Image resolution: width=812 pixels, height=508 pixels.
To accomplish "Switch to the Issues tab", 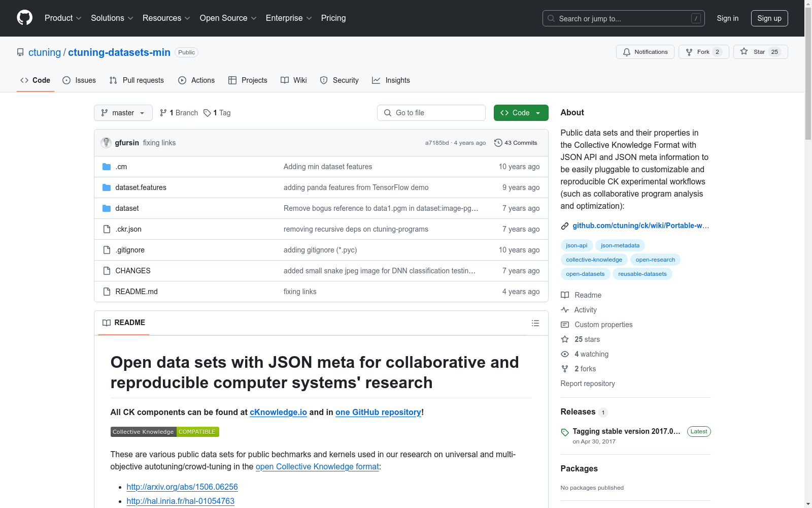I will pyautogui.click(x=79, y=80).
